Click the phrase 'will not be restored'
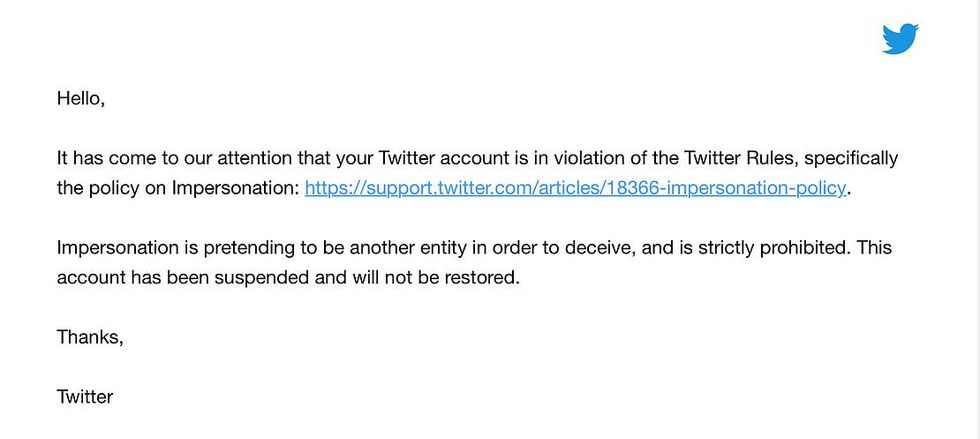Image resolution: width=980 pixels, height=439 pixels. click(x=436, y=278)
